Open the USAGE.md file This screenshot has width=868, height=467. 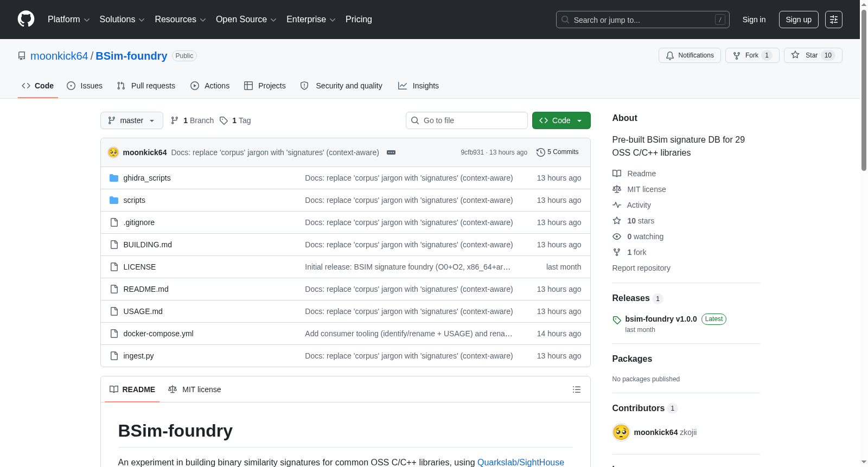(x=143, y=311)
